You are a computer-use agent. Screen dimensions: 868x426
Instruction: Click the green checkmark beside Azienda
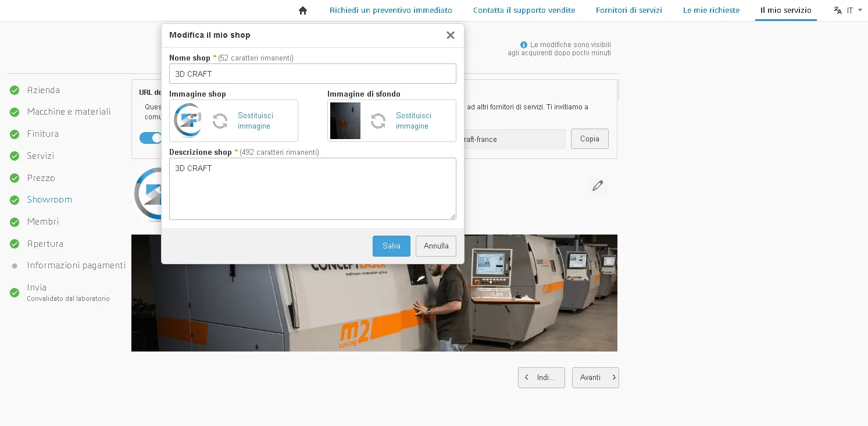[x=15, y=90]
